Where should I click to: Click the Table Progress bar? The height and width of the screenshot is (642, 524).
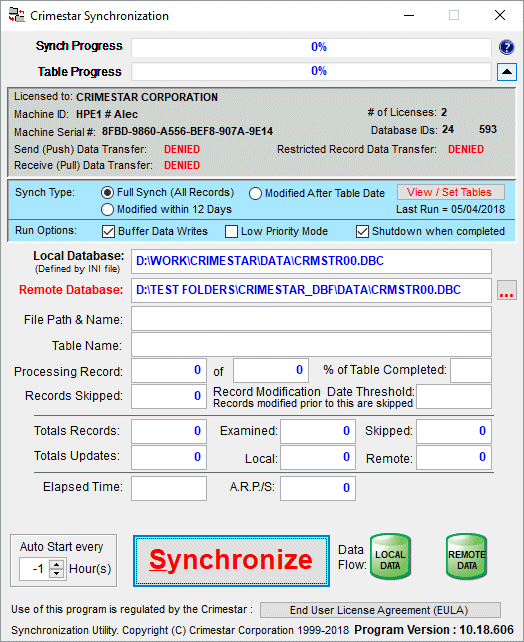[311, 71]
